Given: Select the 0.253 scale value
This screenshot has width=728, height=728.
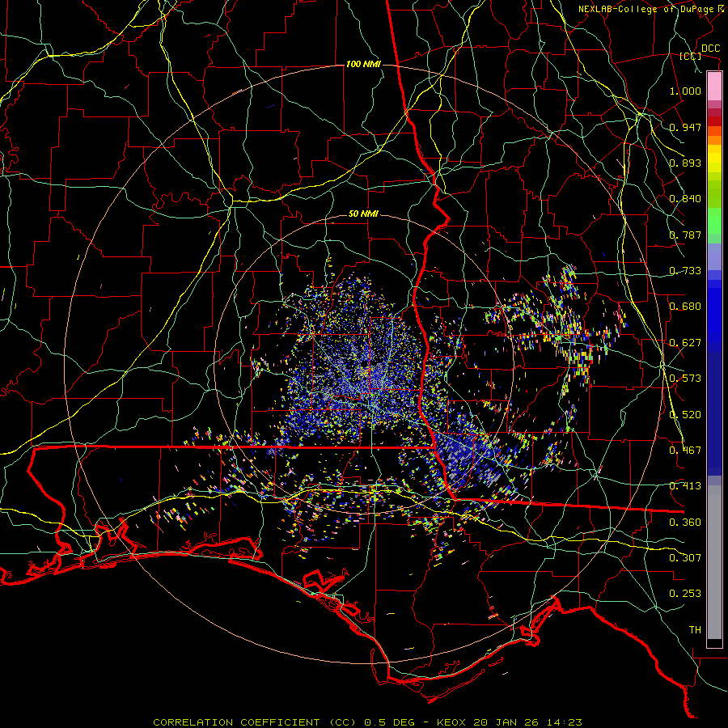Looking at the screenshot, I should click(x=685, y=594).
